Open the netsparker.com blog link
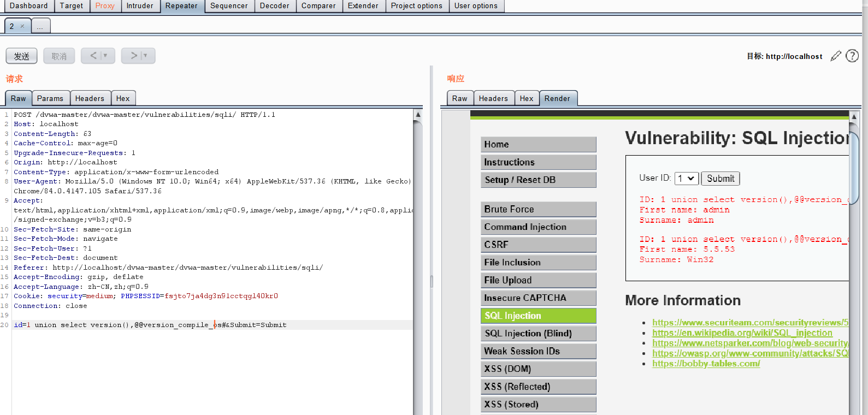The image size is (868, 415). point(751,343)
